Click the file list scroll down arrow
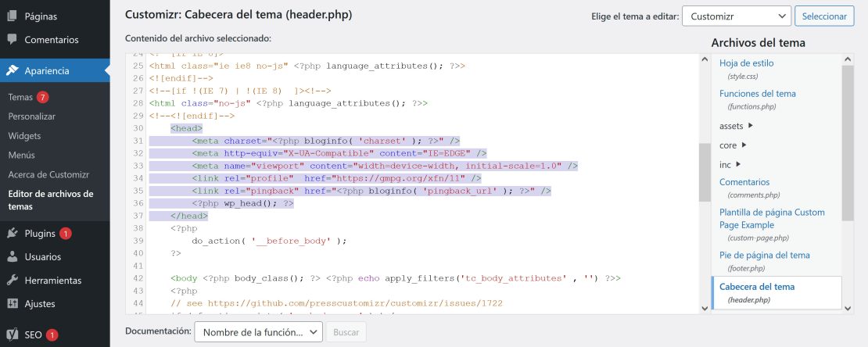 pos(848,308)
